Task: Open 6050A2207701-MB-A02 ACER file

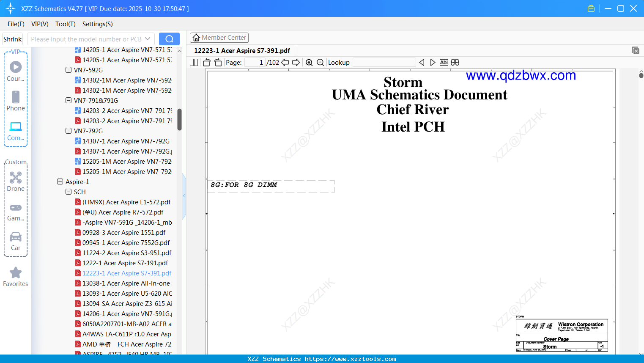Action: (123, 324)
